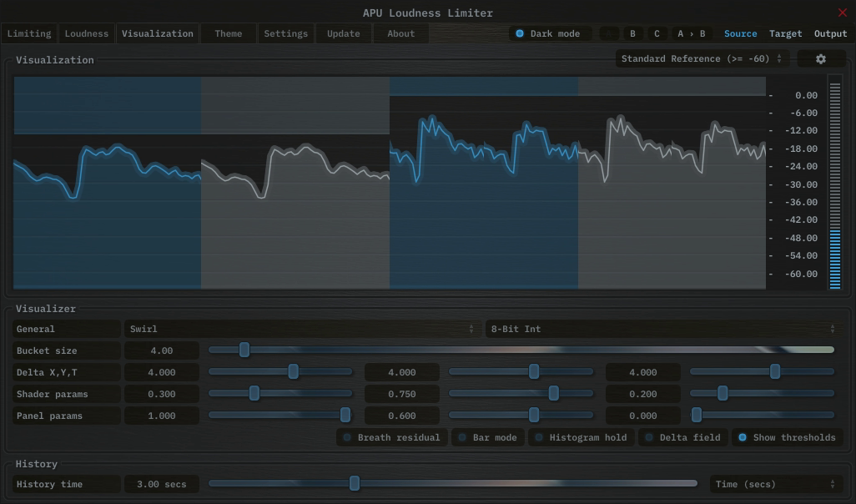Click the level meter bar
Image resolution: width=856 pixels, height=504 pixels.
[x=834, y=182]
